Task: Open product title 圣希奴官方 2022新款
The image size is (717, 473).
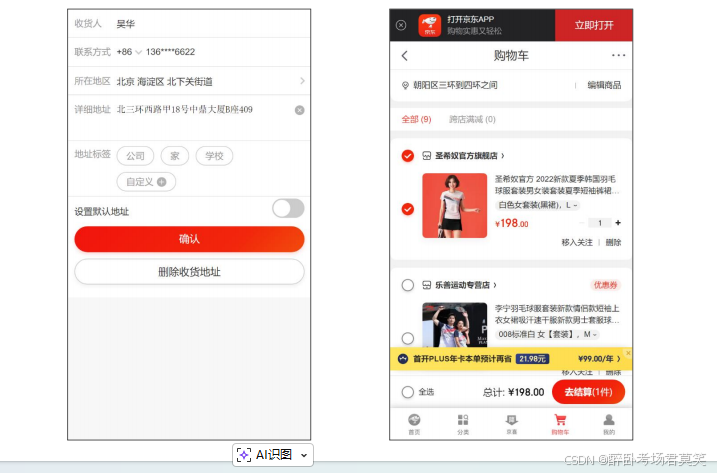Action: click(556, 184)
